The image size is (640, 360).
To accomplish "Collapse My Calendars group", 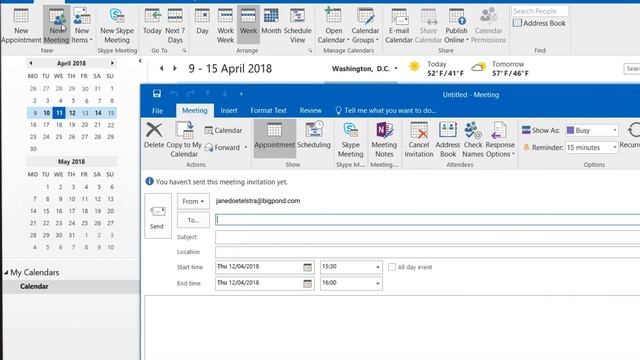I will 6,272.
